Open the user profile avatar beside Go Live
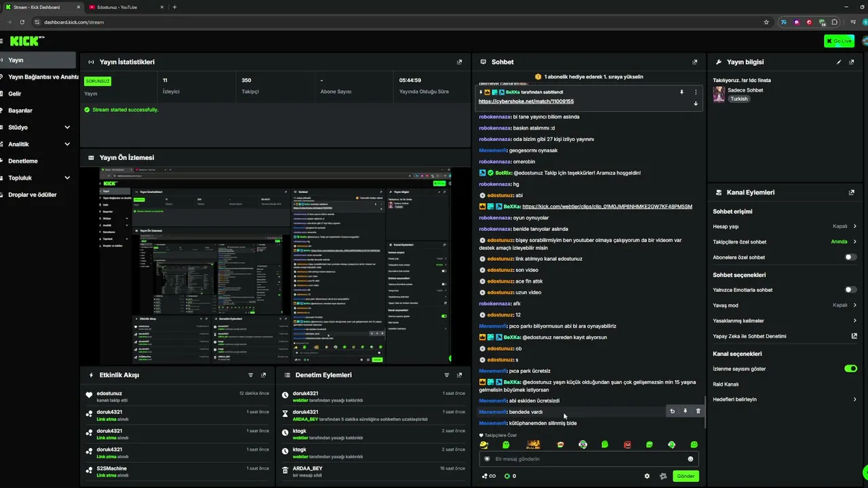 (x=865, y=41)
